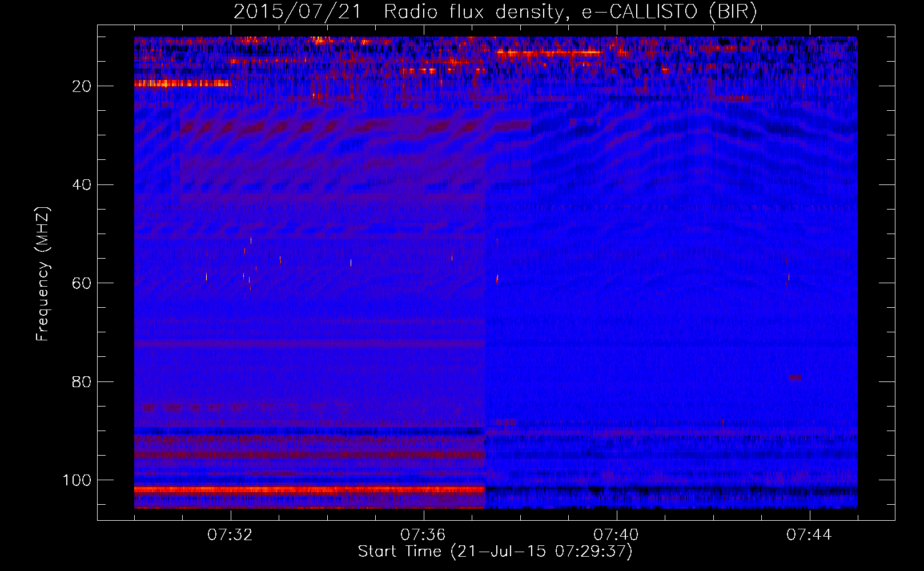Click the bright red horizontal band just below 100 MHz
This screenshot has height=571, width=924.
(310, 489)
